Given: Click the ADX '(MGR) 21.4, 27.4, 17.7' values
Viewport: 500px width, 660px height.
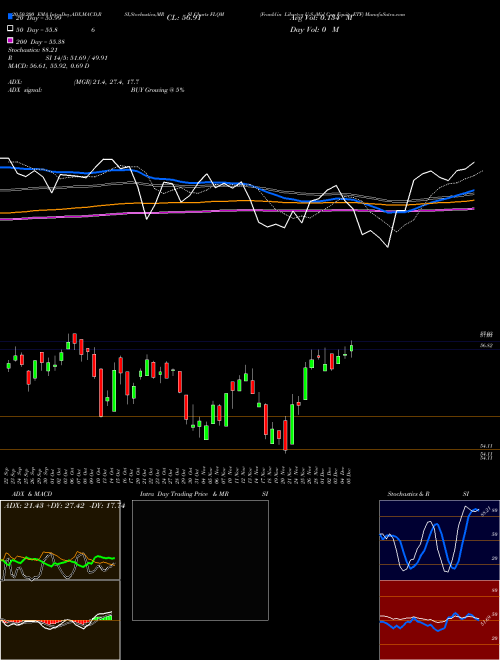Looking at the screenshot, I should click(x=106, y=82).
